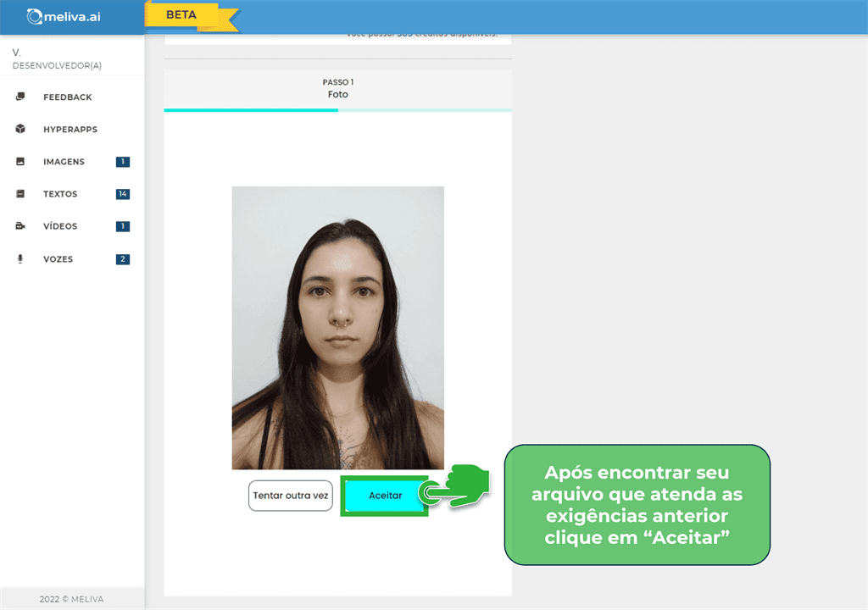Image resolution: width=868 pixels, height=610 pixels.
Task: Click the BETA ribbon label
Action: [x=181, y=15]
